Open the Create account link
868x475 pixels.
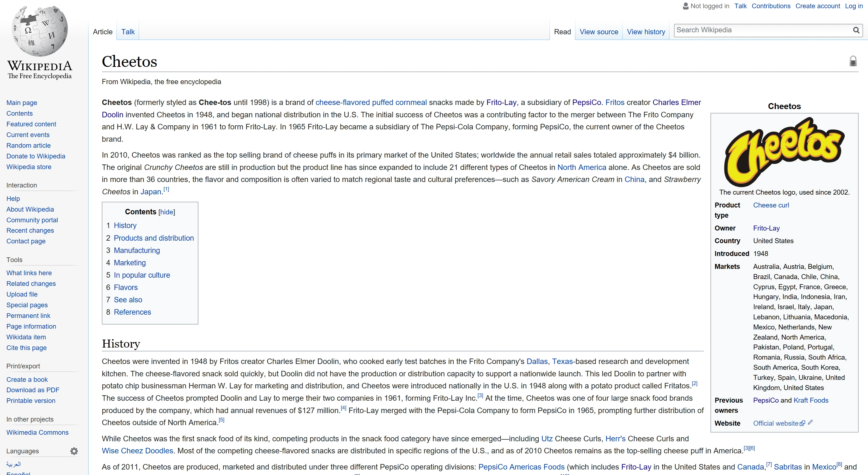[818, 6]
